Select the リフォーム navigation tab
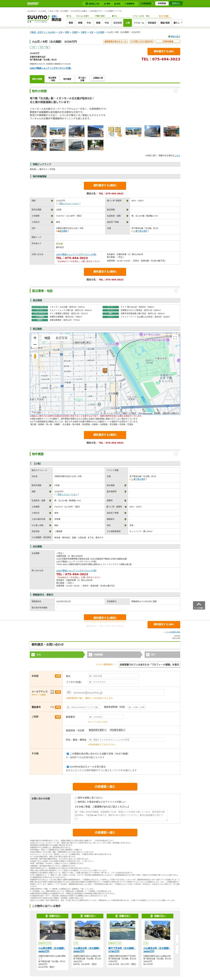The image size is (210, 980). (139, 23)
